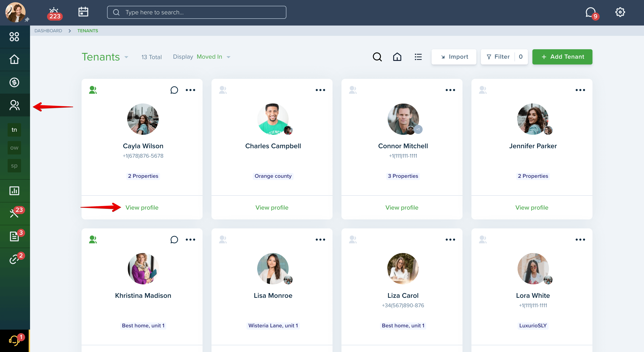Viewport: 644px width, 352px height.
Task: Click Connor Mitchell's profile photo
Action: point(403,119)
